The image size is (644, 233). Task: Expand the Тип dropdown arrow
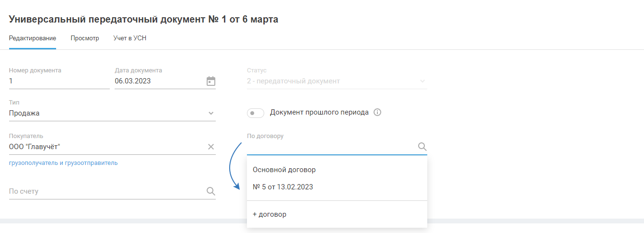(x=211, y=114)
